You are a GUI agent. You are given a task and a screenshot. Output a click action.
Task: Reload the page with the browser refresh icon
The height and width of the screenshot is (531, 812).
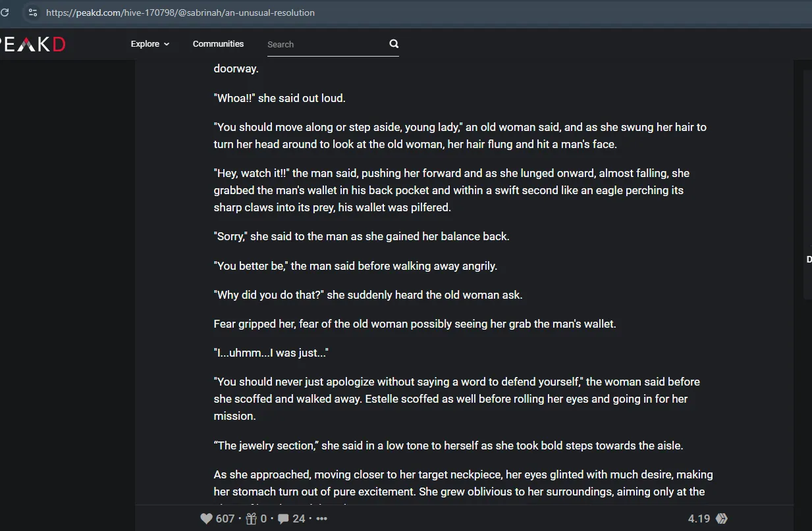pos(5,13)
